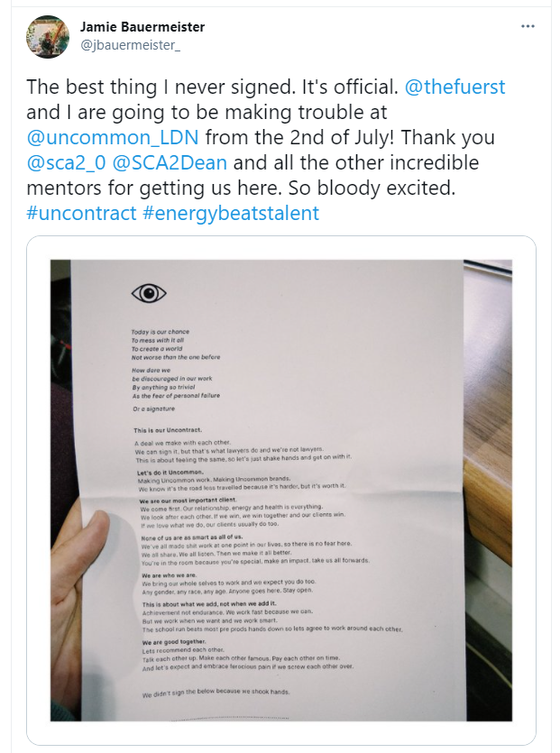
Task: Open the tweet's three-dot more options menu
Action: coord(528,27)
